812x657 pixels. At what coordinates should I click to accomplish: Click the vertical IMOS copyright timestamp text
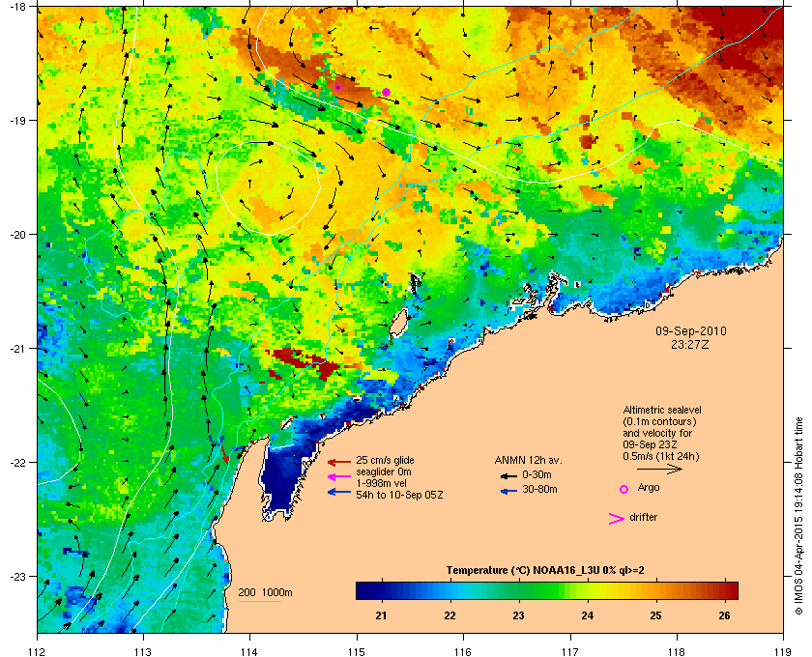(799, 518)
